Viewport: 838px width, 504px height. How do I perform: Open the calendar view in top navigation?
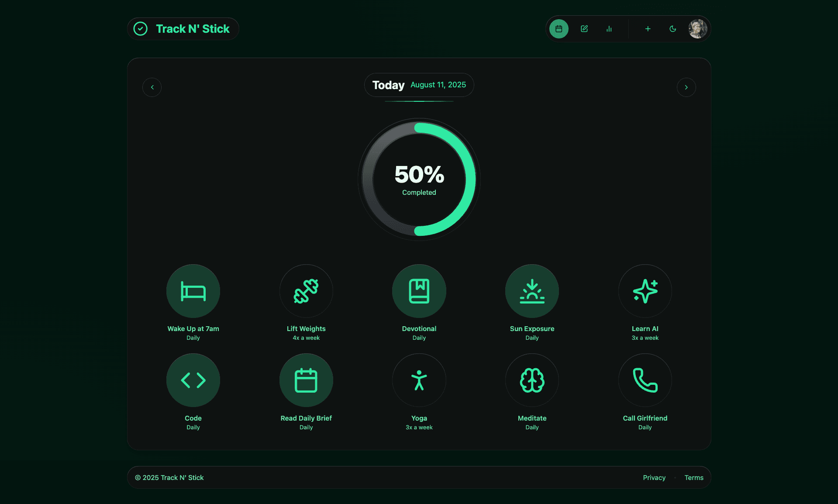point(559,29)
